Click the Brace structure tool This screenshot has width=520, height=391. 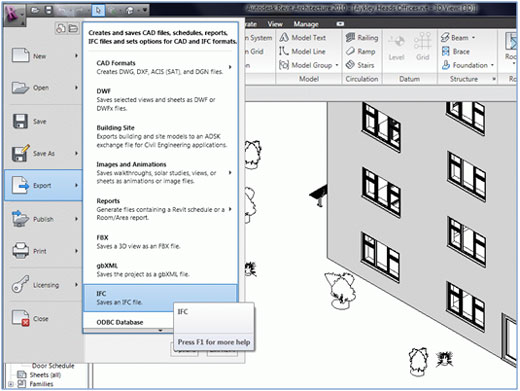(x=455, y=51)
